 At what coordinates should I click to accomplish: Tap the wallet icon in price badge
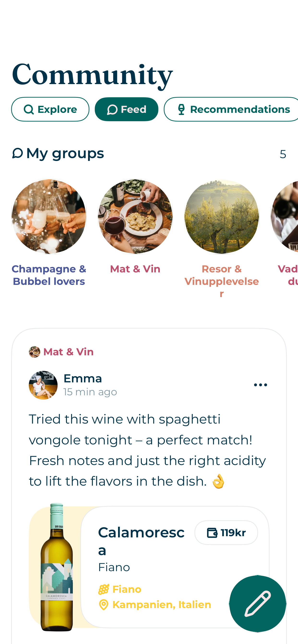coord(212,533)
